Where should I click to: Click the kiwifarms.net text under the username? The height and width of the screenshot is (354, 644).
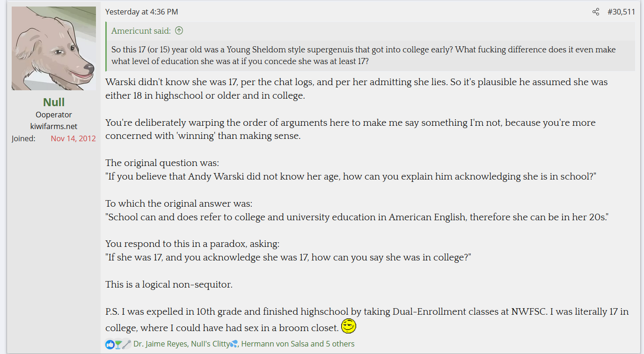coord(54,126)
